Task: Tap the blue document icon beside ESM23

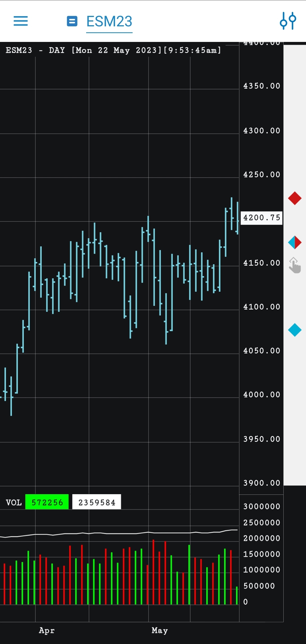Action: [x=72, y=21]
